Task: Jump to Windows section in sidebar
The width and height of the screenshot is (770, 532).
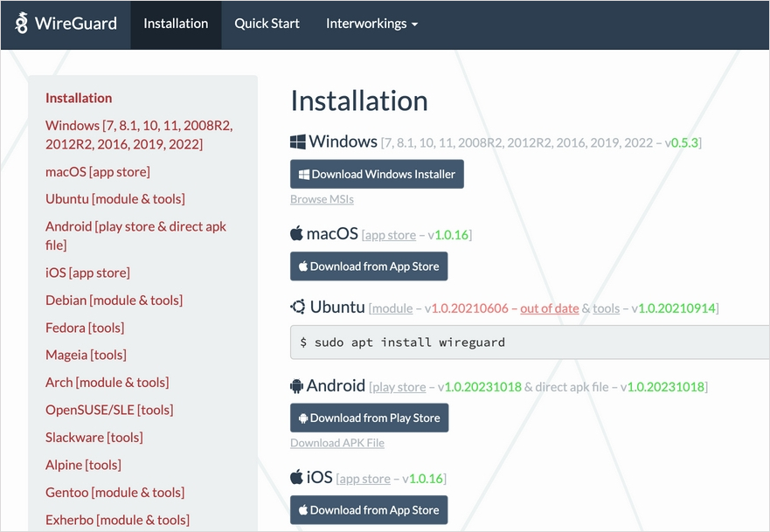Action: click(x=139, y=135)
